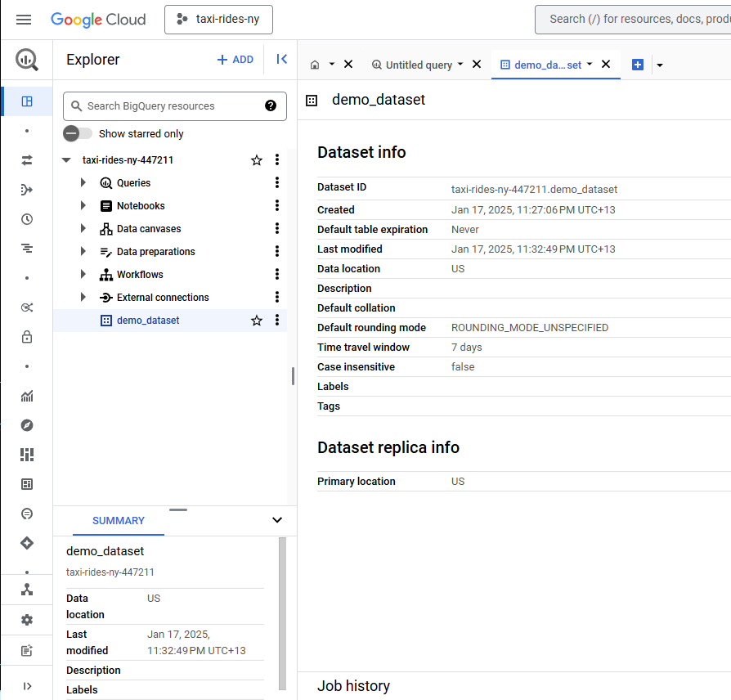Image resolution: width=731 pixels, height=700 pixels.
Task: Open actions menu for taxi-rides-ny-447211
Action: 277,160
